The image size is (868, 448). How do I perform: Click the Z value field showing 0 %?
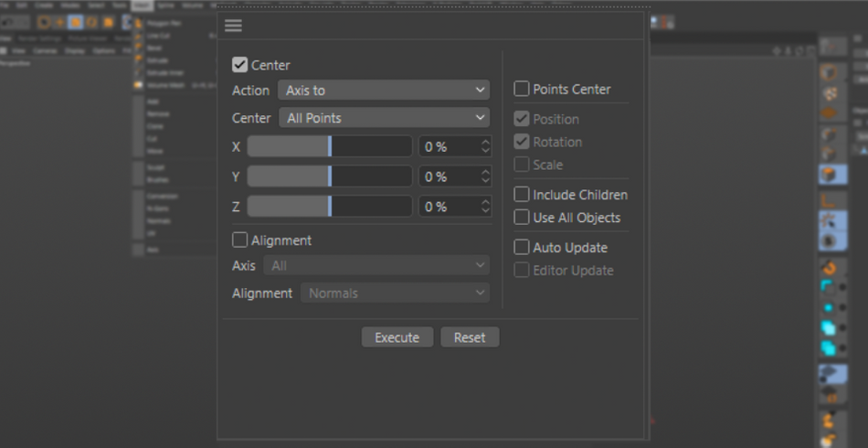[449, 207]
